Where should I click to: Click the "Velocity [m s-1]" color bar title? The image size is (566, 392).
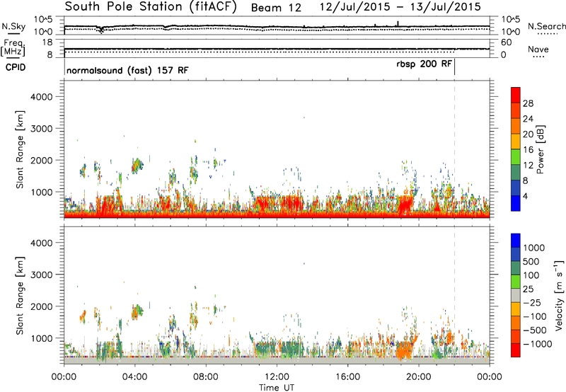(560, 295)
